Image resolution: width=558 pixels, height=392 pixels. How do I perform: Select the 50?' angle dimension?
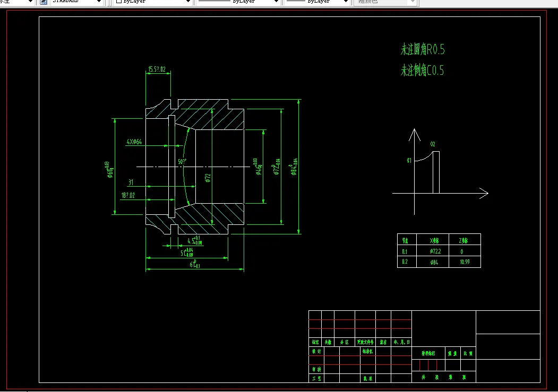(x=182, y=162)
